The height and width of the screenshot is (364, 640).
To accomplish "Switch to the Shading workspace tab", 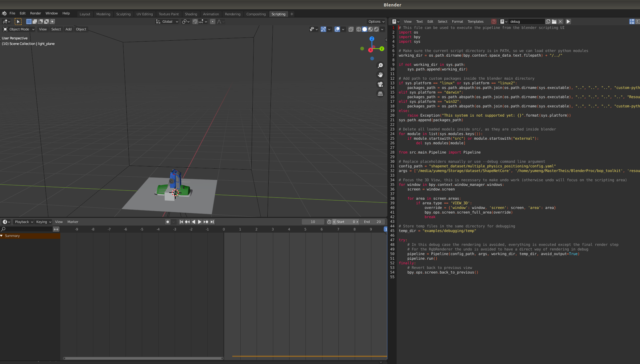I will pyautogui.click(x=191, y=14).
